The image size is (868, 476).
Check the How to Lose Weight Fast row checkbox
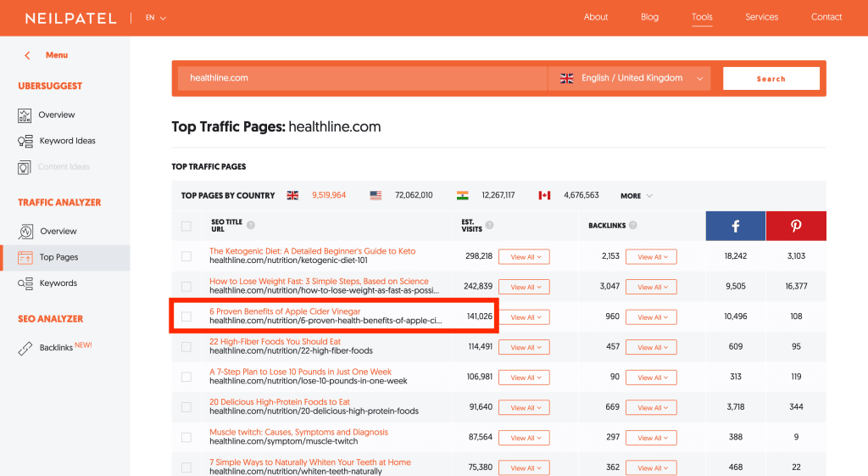(186, 287)
